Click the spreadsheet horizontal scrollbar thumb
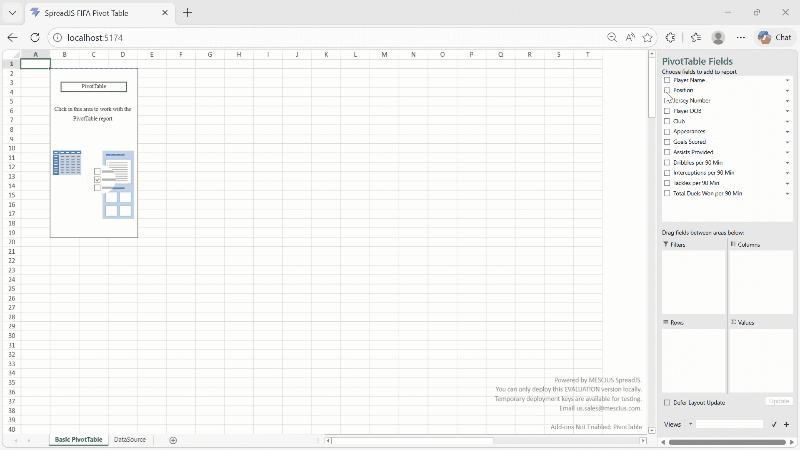This screenshot has height=450, width=800. tap(412, 440)
